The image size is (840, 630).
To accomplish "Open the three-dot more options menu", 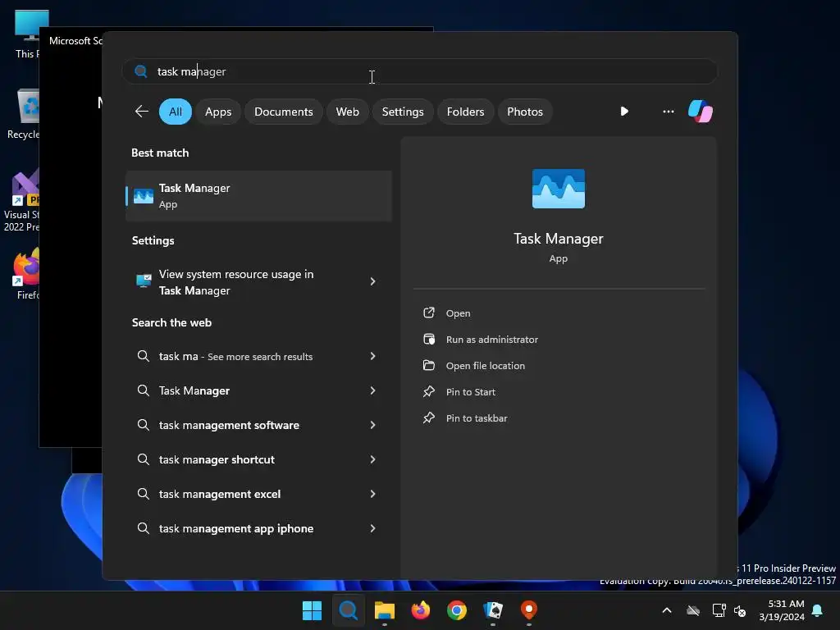I will [x=668, y=112].
